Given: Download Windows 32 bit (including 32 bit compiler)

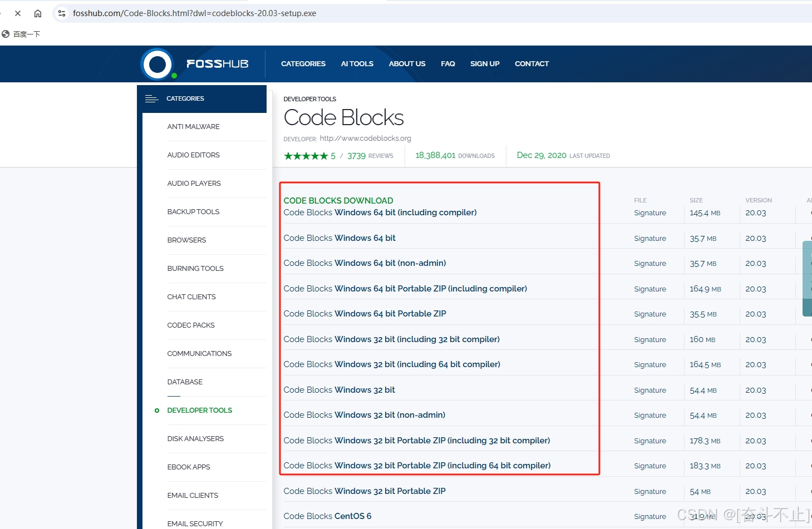Looking at the screenshot, I should [391, 339].
